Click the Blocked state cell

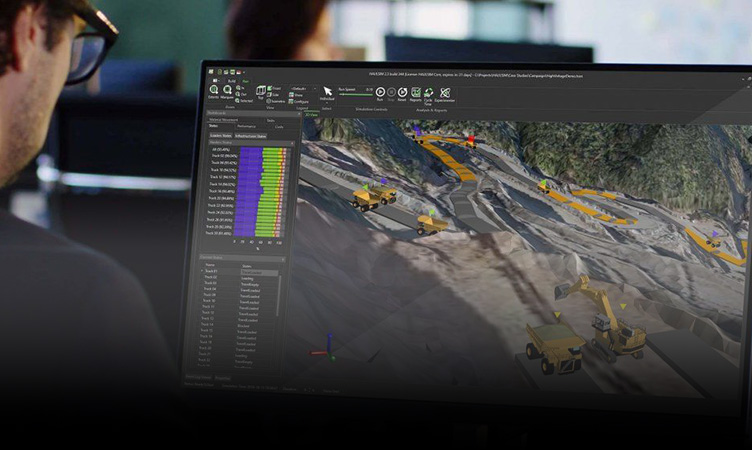(x=244, y=325)
